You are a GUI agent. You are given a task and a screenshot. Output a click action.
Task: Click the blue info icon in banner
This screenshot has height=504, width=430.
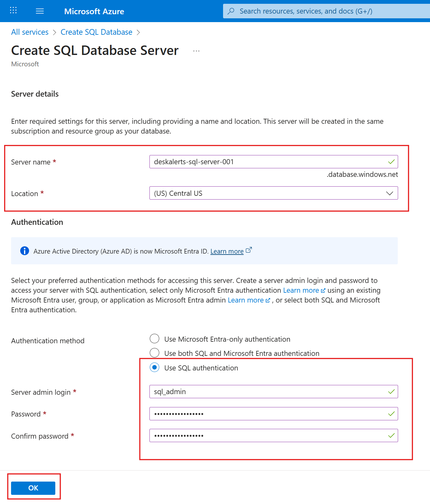tap(25, 251)
